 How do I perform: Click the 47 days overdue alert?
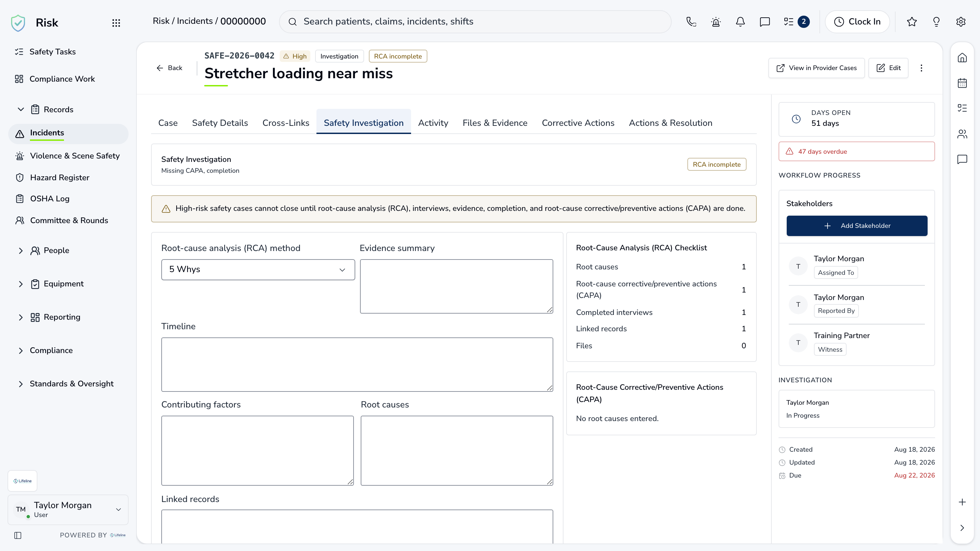pos(856,152)
